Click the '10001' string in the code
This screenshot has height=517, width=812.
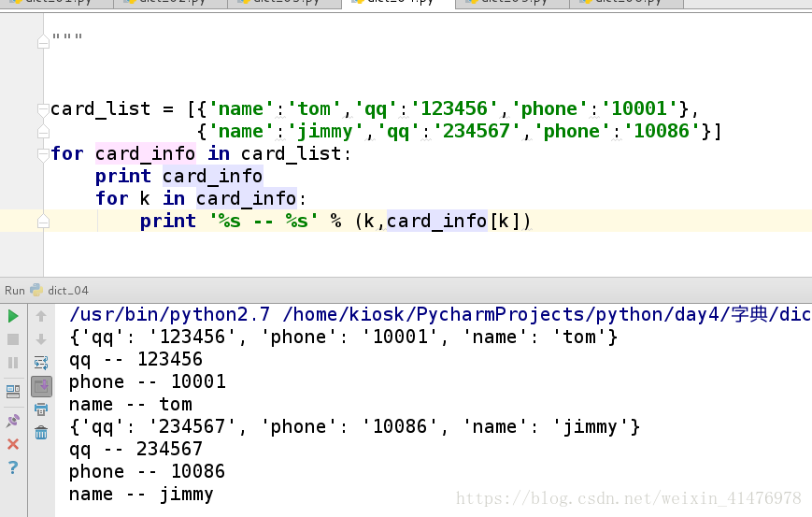[x=644, y=109]
